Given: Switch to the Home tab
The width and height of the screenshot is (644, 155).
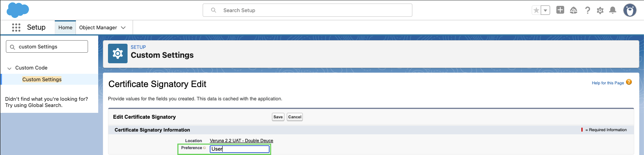Looking at the screenshot, I should [65, 27].
